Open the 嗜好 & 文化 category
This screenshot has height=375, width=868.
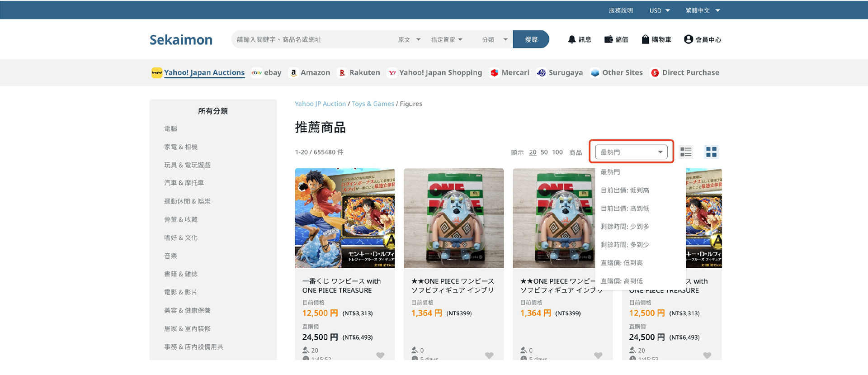pyautogui.click(x=181, y=237)
